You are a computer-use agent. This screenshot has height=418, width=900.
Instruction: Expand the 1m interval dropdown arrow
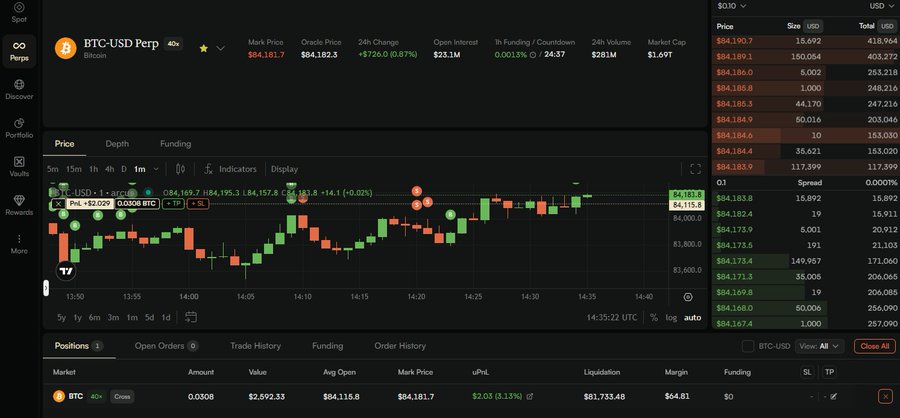pyautogui.click(x=156, y=169)
